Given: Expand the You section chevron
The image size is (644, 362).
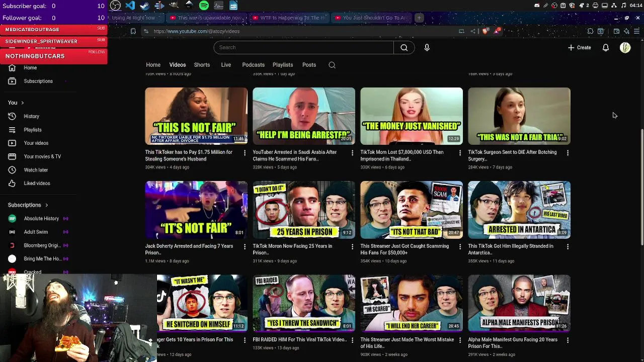Looking at the screenshot, I should [22, 103].
